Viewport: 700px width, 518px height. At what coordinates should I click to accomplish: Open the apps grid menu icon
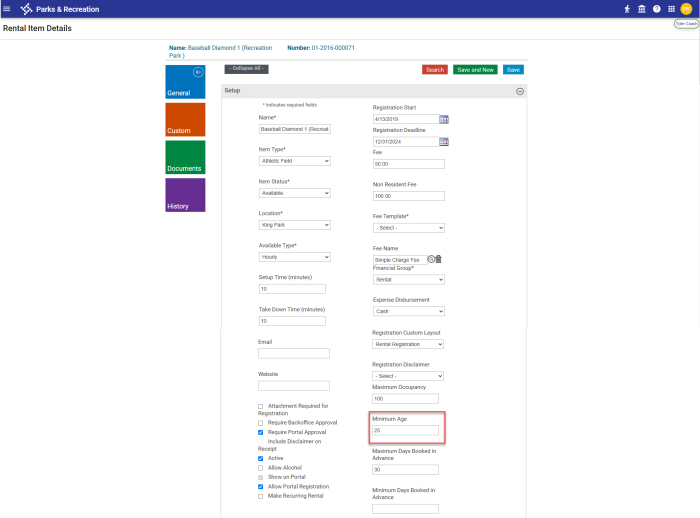pos(671,9)
